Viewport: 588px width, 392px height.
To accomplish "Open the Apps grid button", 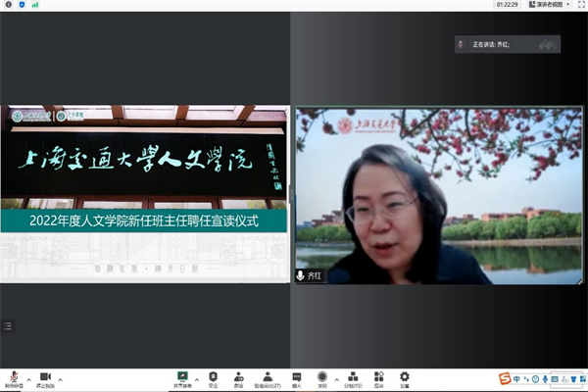I will click(378, 379).
